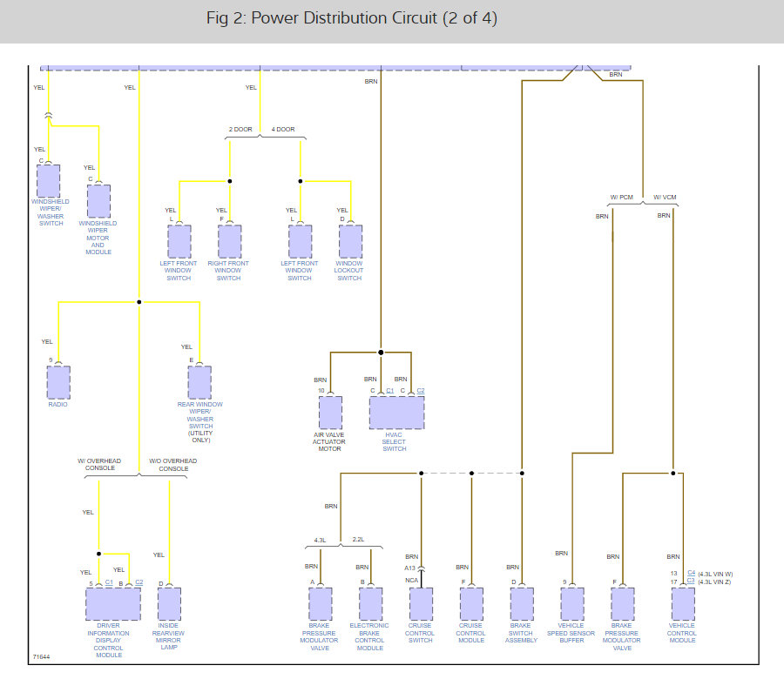The width and height of the screenshot is (784, 679).
Task: Select the Electronic Brake Control Module label
Action: [x=369, y=636]
